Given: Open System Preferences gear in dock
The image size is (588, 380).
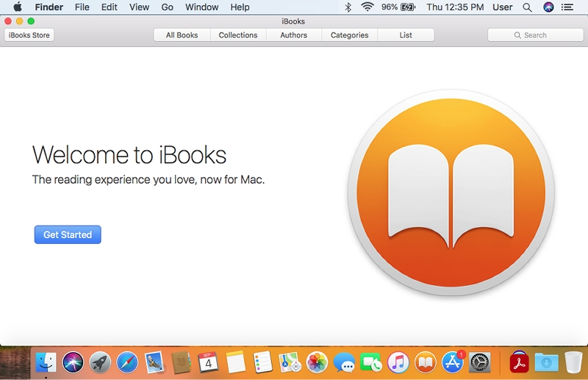Looking at the screenshot, I should 480,363.
